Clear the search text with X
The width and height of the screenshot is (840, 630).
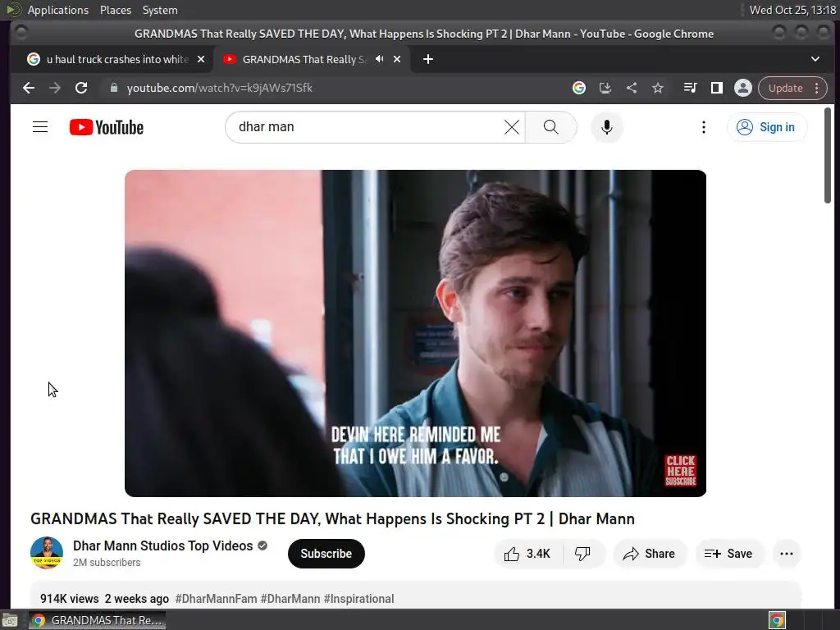512,127
